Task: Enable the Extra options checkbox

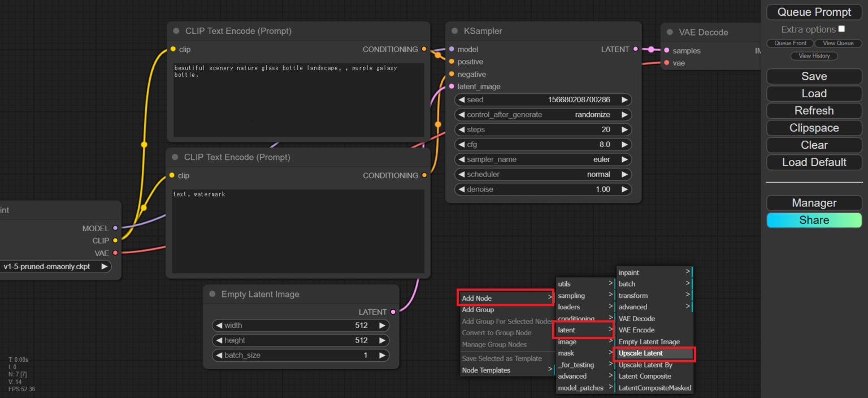Action: coord(841,29)
